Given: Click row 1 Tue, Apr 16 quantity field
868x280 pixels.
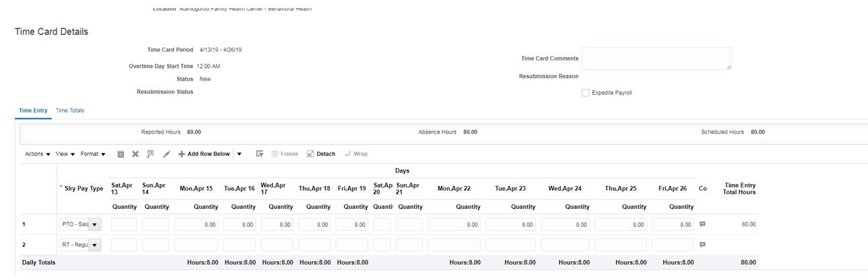Looking at the screenshot, I should pos(240,224).
